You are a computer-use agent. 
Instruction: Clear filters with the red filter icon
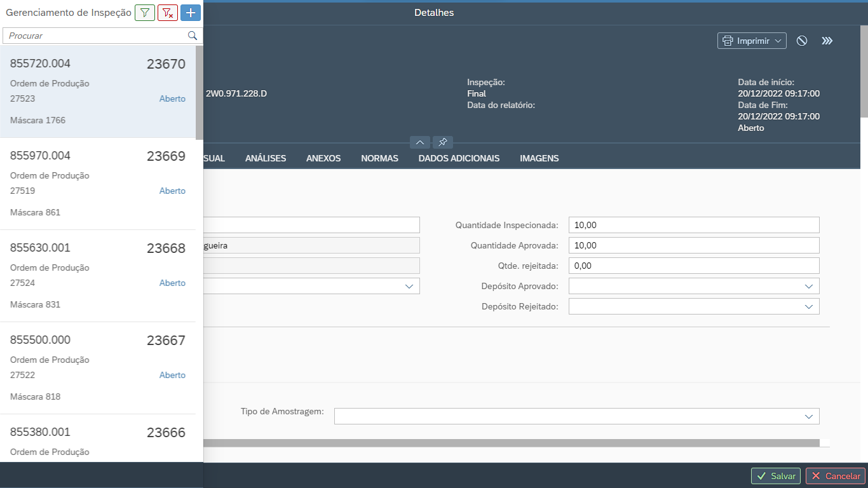tap(168, 13)
